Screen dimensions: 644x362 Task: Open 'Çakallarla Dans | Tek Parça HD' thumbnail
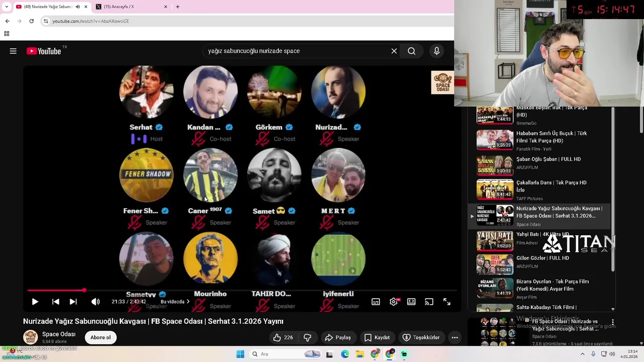(x=495, y=190)
